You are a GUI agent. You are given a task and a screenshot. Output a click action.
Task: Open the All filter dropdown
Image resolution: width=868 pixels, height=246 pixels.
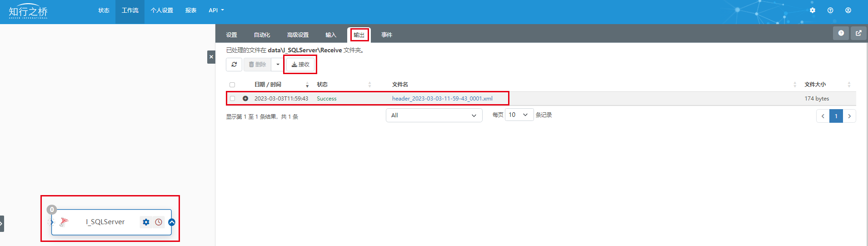pyautogui.click(x=434, y=115)
